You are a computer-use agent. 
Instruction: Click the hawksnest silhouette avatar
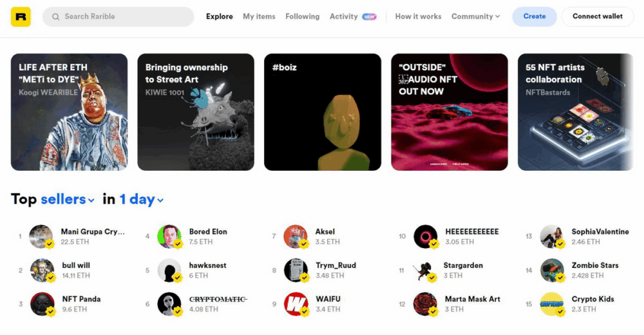(169, 270)
